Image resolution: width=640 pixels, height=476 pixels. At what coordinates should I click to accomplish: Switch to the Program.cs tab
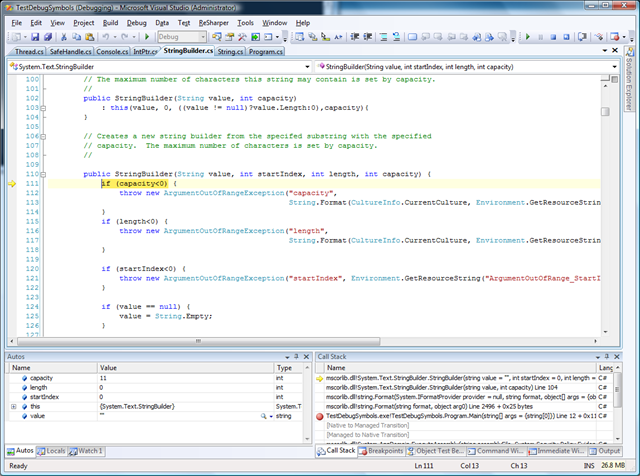pyautogui.click(x=266, y=50)
